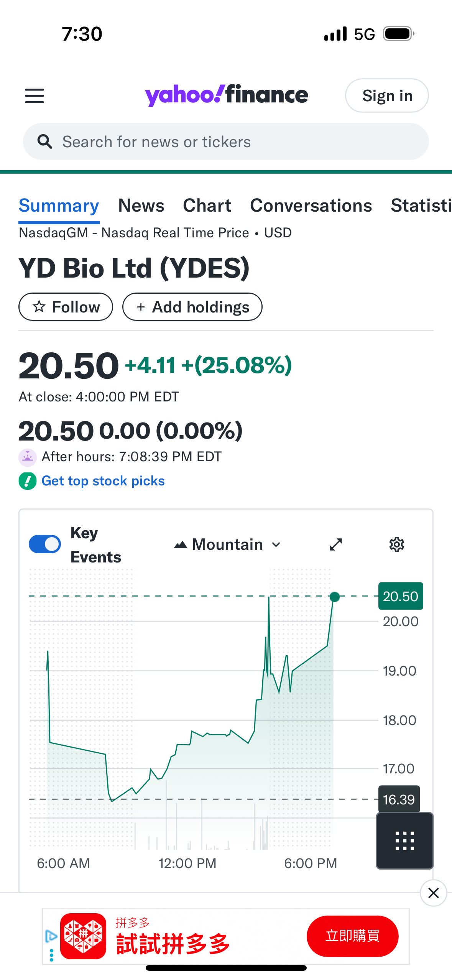Viewport: 452px width, 980px height.
Task: Click the search magnifier icon
Action: 45,142
